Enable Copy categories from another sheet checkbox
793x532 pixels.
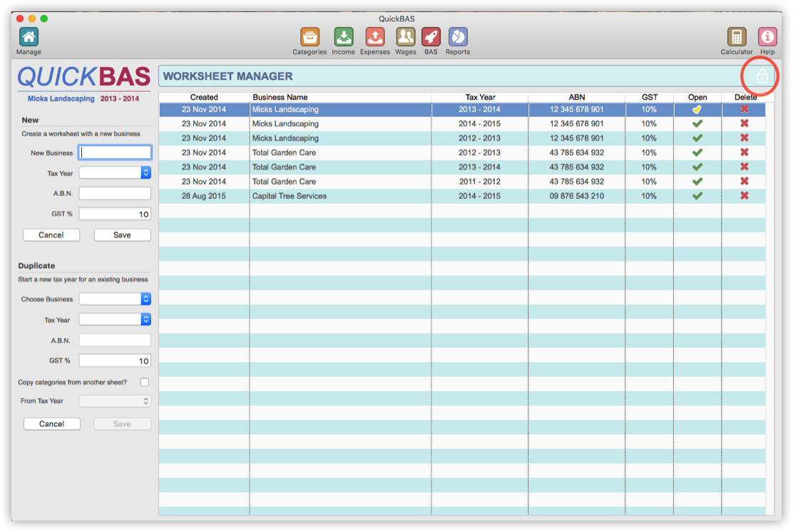[x=145, y=382]
